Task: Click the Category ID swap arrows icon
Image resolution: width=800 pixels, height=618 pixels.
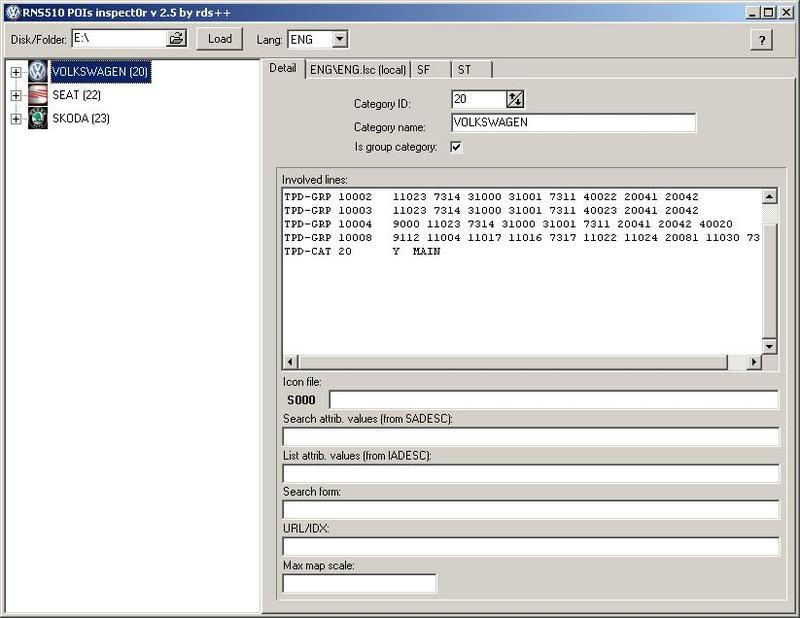Action: (x=515, y=99)
